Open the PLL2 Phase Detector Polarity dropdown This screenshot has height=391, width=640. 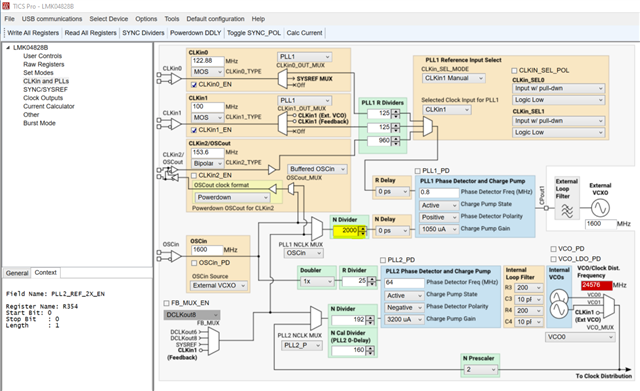point(404,308)
